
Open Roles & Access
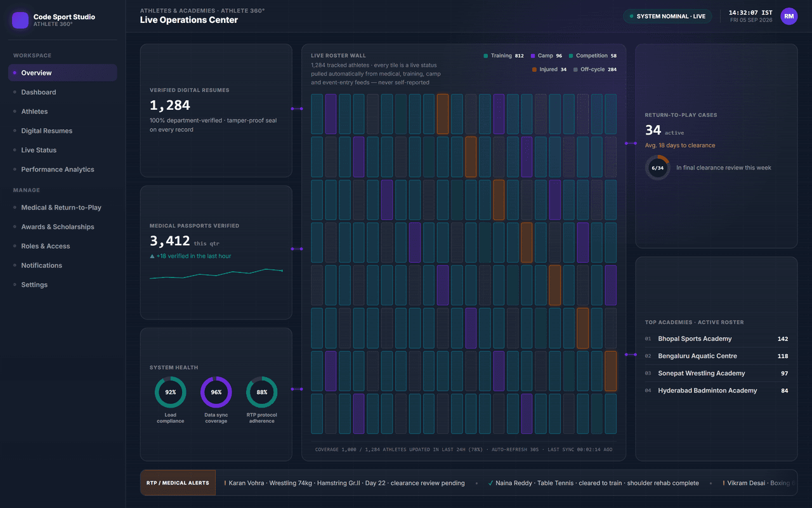[63, 246]
